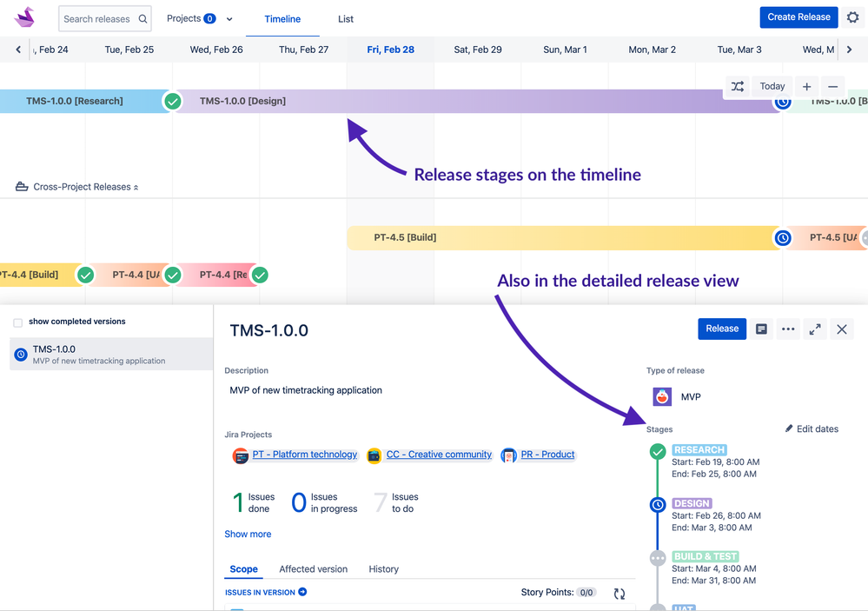The width and height of the screenshot is (868, 611).
Task: Open the History tab
Action: tap(384, 569)
